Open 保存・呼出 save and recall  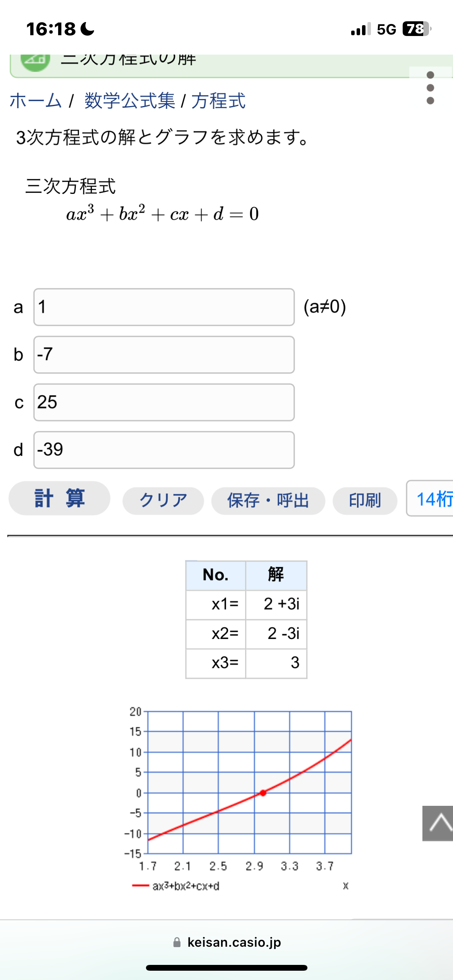268,500
